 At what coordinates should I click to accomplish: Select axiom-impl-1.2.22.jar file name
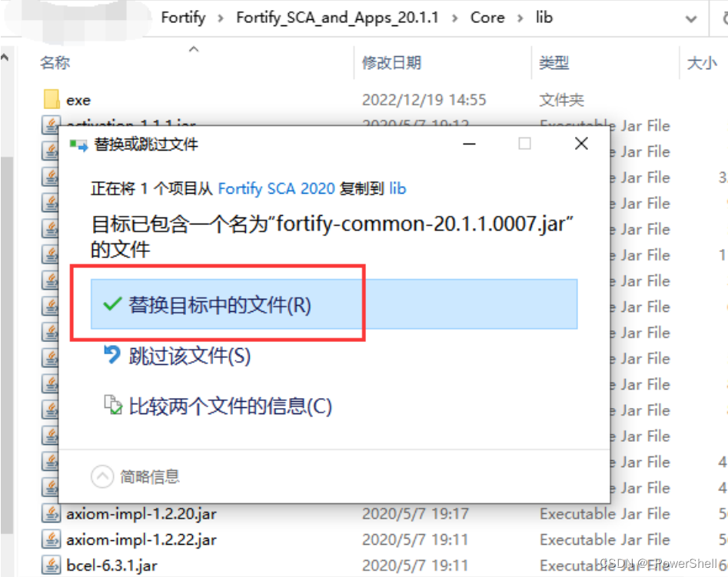[x=141, y=540]
